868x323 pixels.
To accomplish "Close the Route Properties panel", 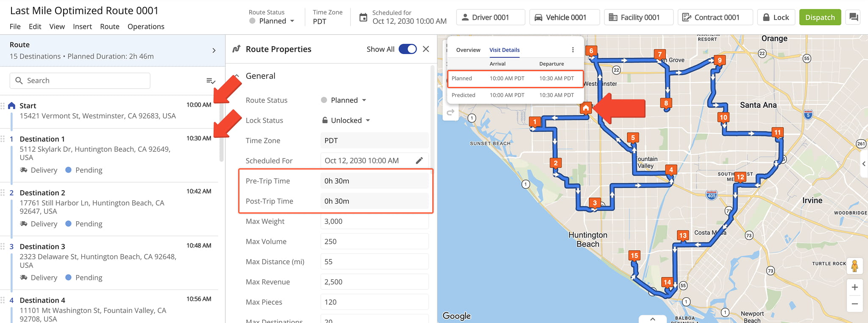I will 426,49.
